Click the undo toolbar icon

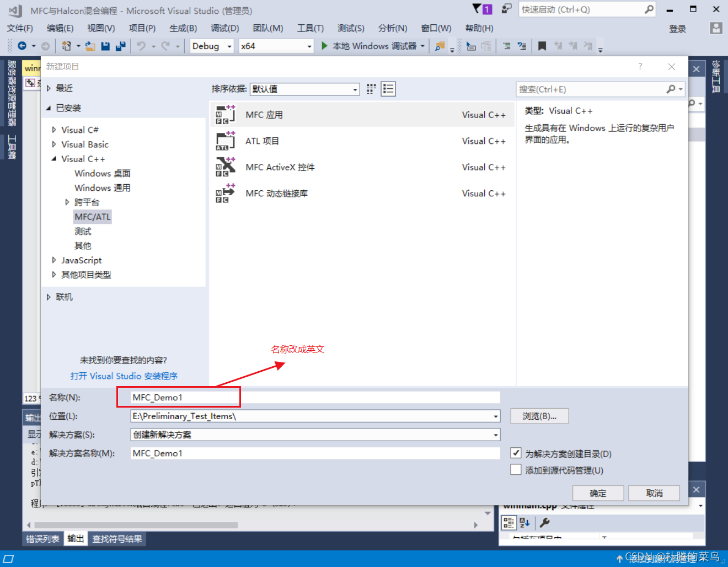[141, 46]
